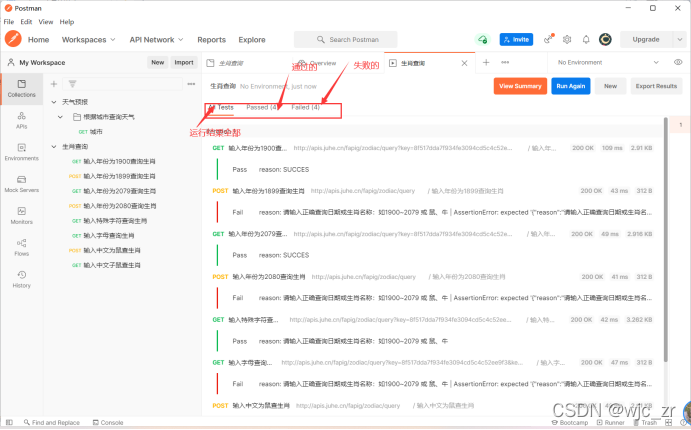Open Find and Replace
The width and height of the screenshot is (691, 430).
pos(52,422)
